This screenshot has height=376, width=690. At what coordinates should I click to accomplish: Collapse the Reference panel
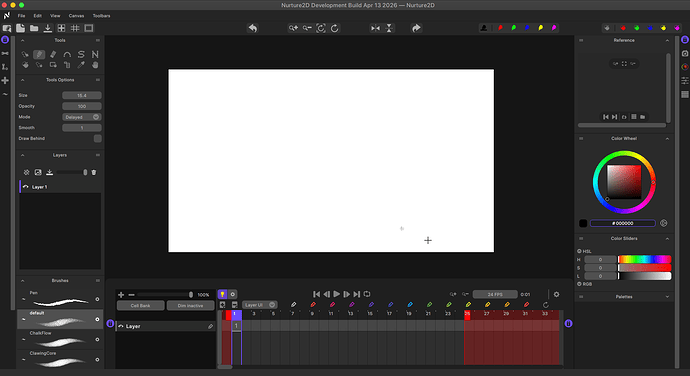667,40
